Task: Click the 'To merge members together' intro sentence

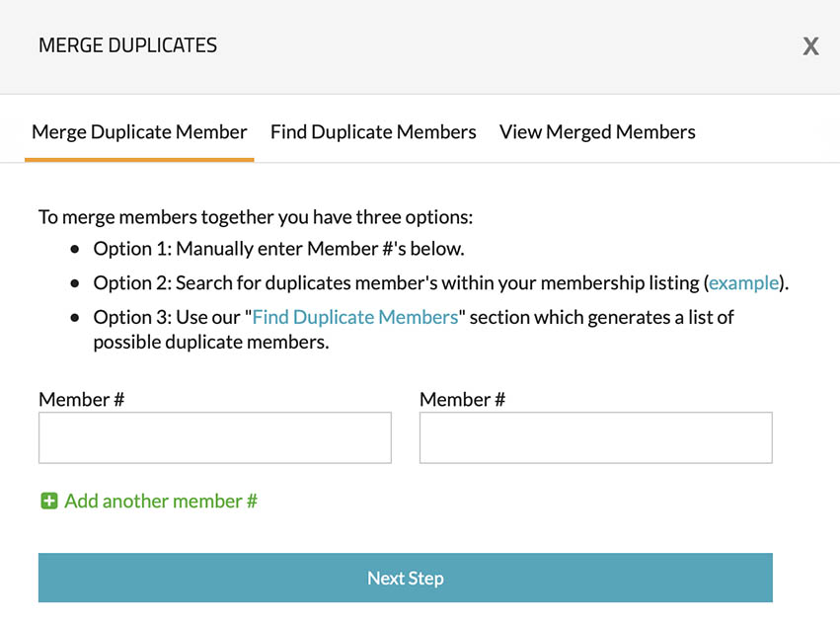Action: pos(256,216)
